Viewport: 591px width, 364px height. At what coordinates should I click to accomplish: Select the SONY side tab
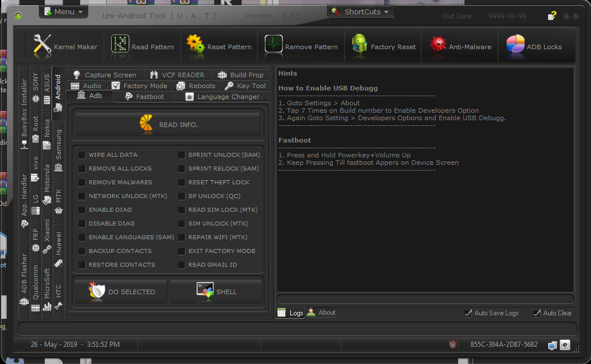click(x=36, y=88)
